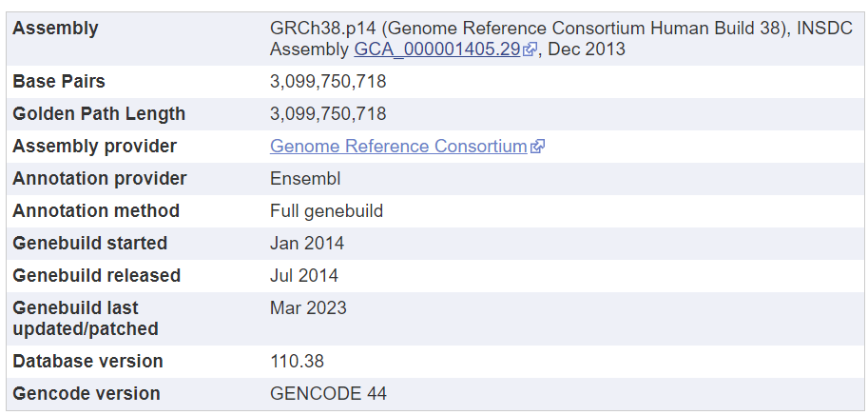Click the Base Pairs row label
The width and height of the screenshot is (868, 415).
[59, 82]
